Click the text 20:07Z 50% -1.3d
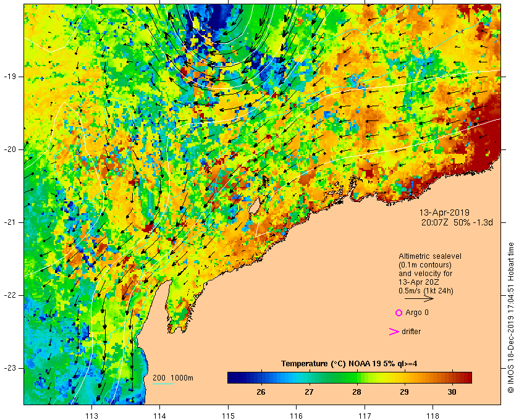 click(x=457, y=222)
